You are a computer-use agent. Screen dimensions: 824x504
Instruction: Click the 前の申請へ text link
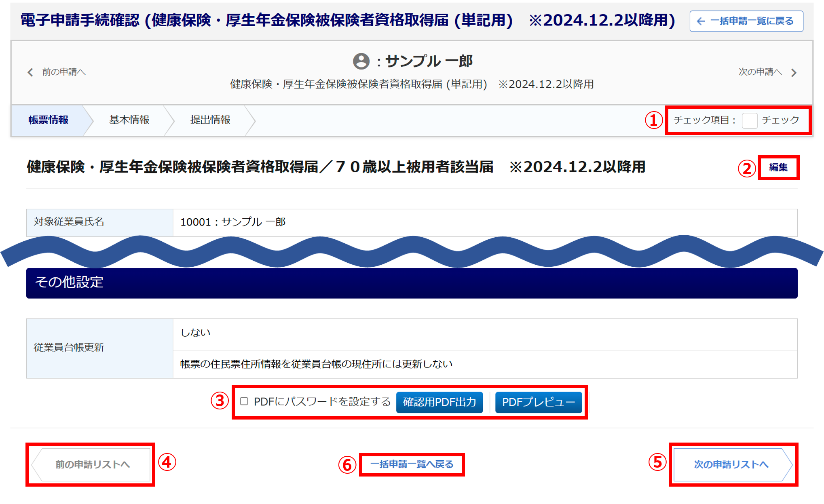coord(64,72)
